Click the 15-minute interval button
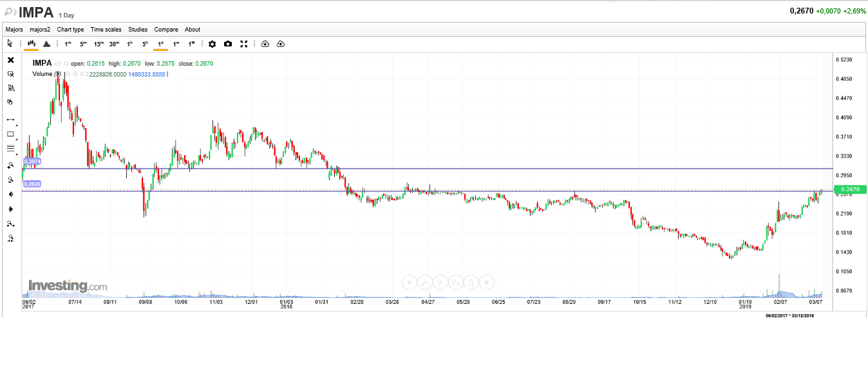Image resolution: width=868 pixels, height=372 pixels. click(99, 44)
